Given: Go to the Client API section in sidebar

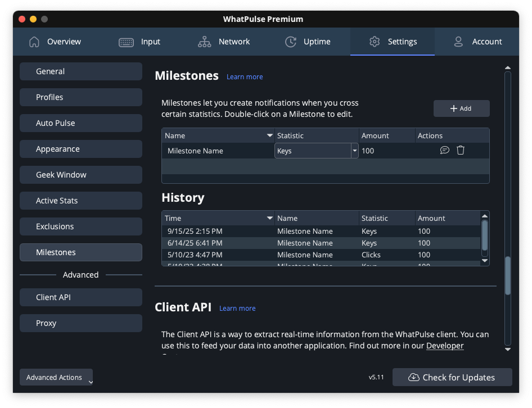Looking at the screenshot, I should click(x=80, y=297).
